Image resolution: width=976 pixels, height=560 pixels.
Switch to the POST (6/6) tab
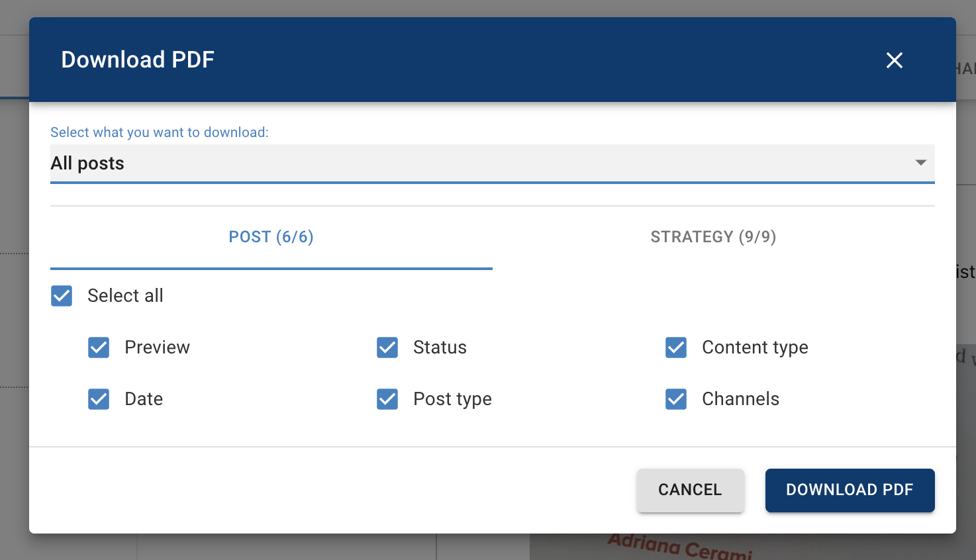tap(271, 237)
